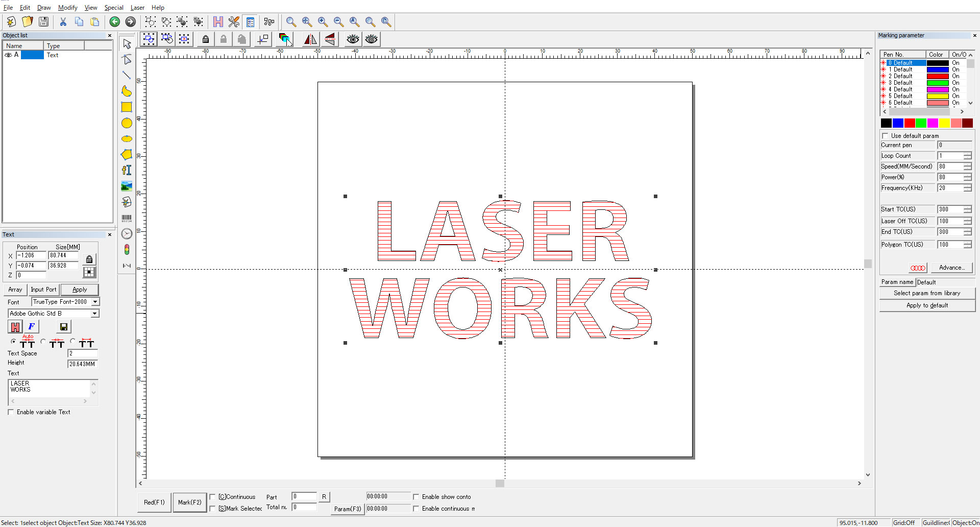980x527 pixels.
Task: Click the Mirror vertical icon
Action: click(330, 39)
